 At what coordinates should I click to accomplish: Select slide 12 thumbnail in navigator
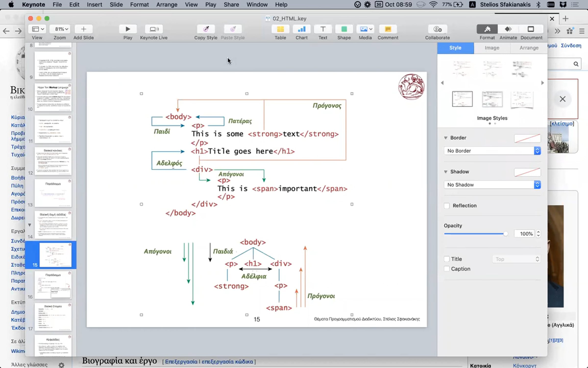point(53,161)
